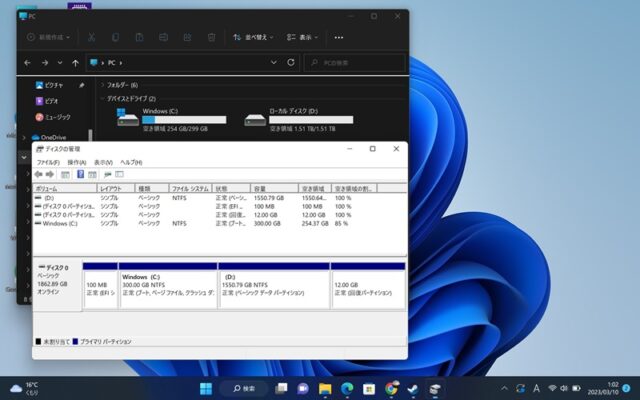Open the Steam icon on the taskbar

tap(412, 388)
